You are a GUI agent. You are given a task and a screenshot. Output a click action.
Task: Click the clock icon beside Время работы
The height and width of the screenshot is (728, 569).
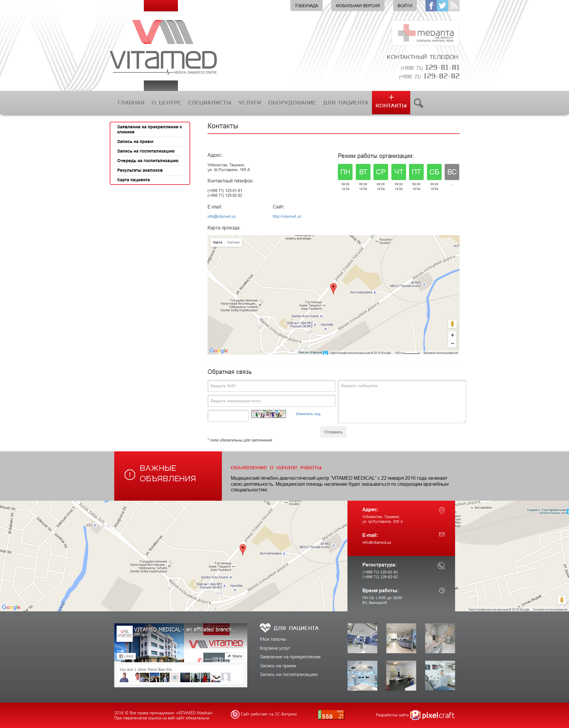[442, 590]
